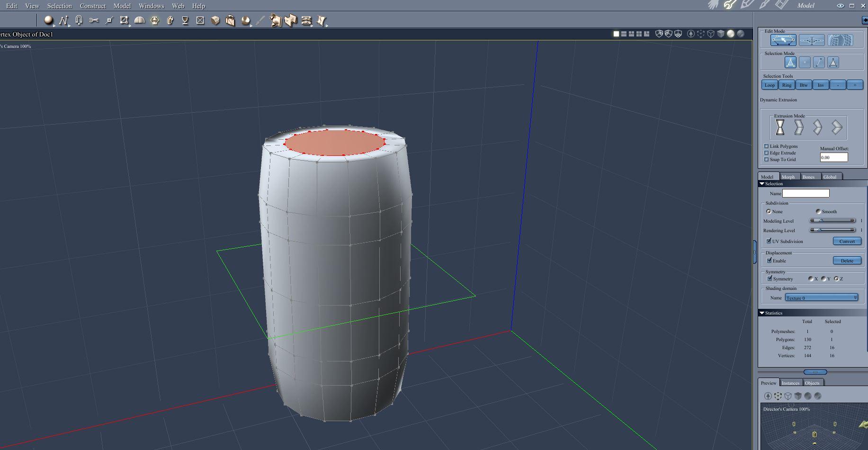Click the Inv selection button
This screenshot has height=450, width=868.
click(x=821, y=85)
